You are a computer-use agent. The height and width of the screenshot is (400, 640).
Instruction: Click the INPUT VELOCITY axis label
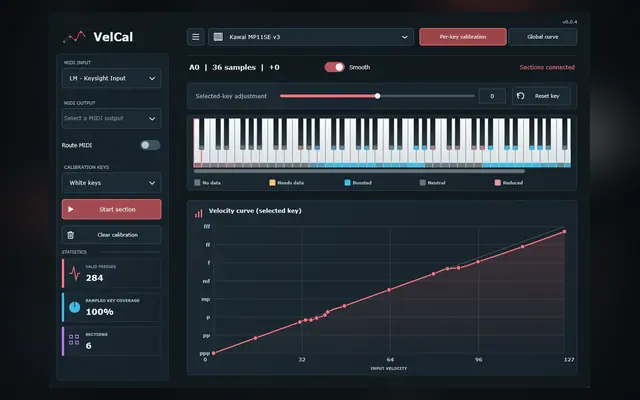389,369
